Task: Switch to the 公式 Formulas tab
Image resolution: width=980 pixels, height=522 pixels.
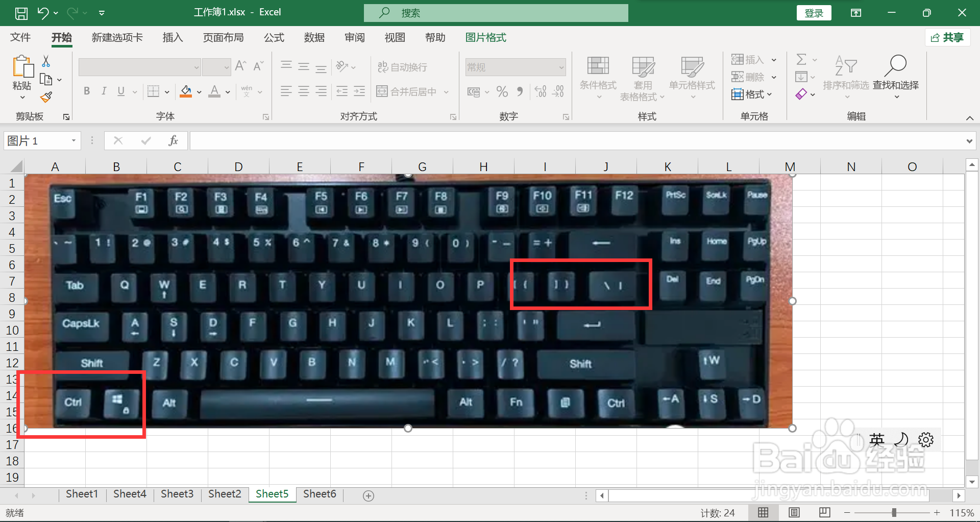Action: click(274, 37)
